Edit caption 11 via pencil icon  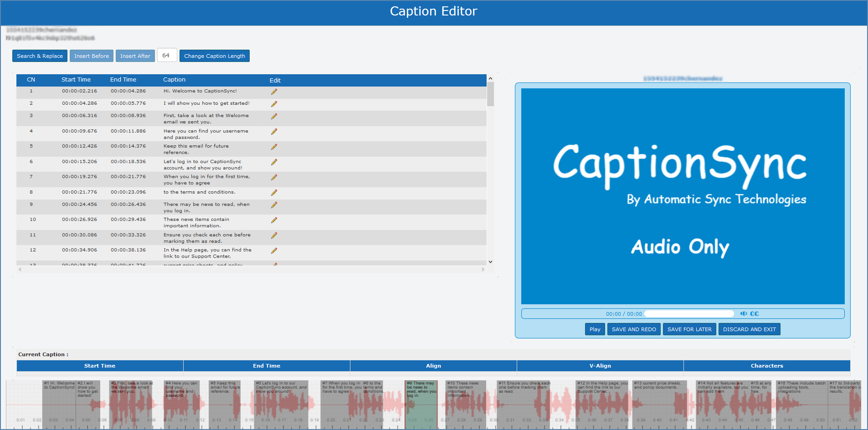pyautogui.click(x=274, y=235)
